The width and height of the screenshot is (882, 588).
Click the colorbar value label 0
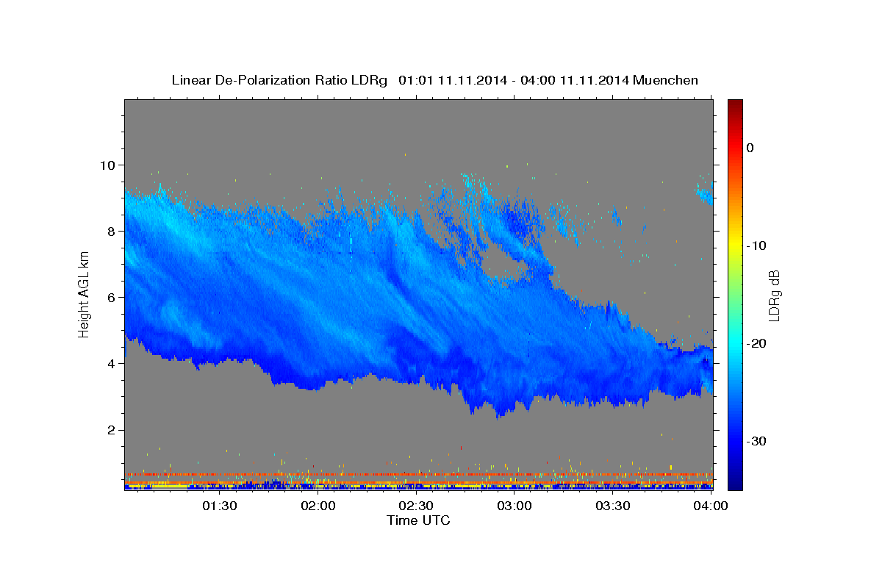[x=750, y=148]
